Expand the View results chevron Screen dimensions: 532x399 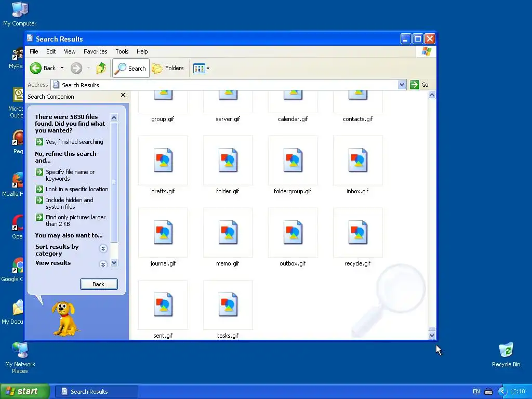[x=103, y=264]
